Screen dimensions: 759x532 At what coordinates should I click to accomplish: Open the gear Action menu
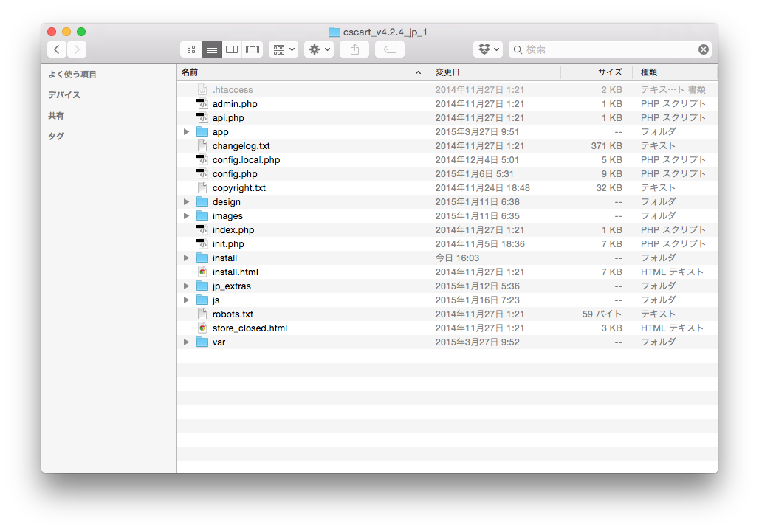[x=319, y=49]
